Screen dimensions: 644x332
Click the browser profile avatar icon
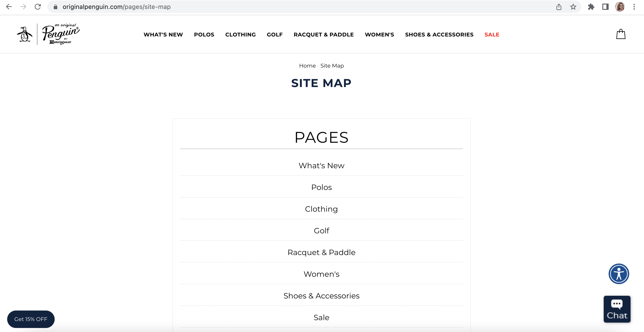click(620, 6)
